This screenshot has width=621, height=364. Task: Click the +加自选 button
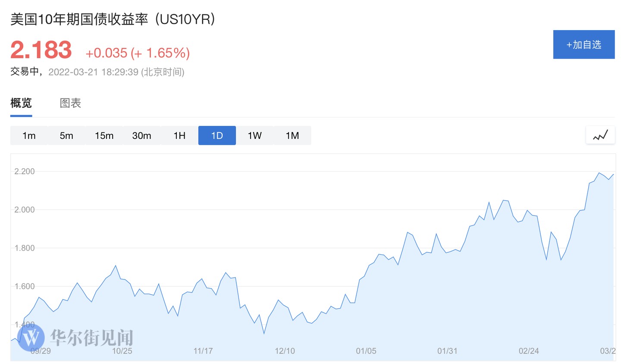[583, 44]
